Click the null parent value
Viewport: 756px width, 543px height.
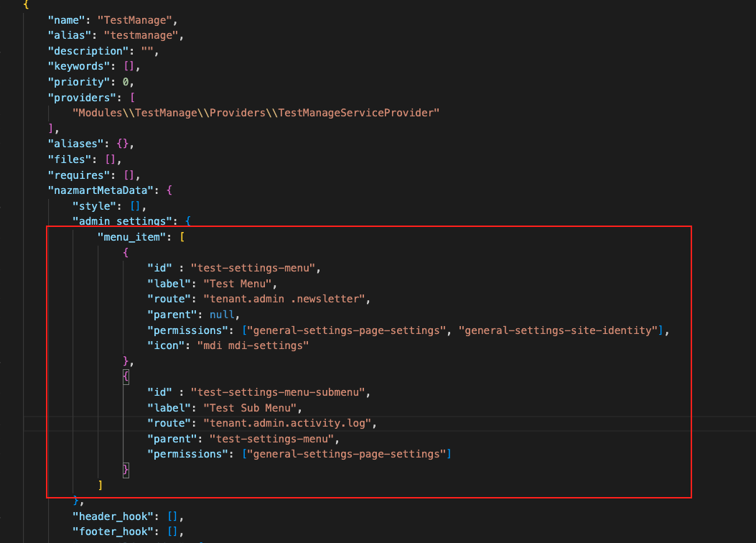click(222, 314)
